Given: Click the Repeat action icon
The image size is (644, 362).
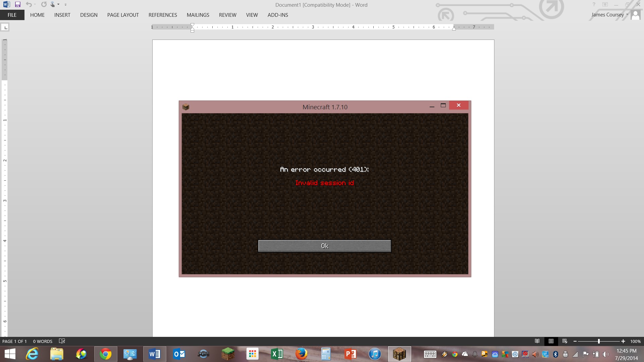Looking at the screenshot, I should tap(44, 4).
